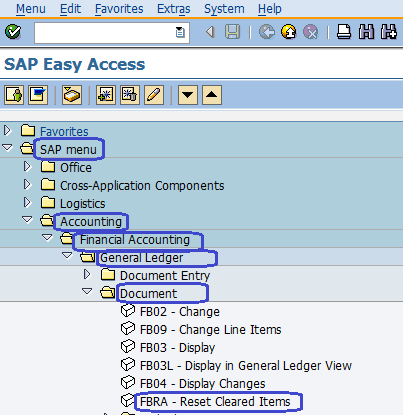Collapse the General Ledger triangle

[67, 256]
